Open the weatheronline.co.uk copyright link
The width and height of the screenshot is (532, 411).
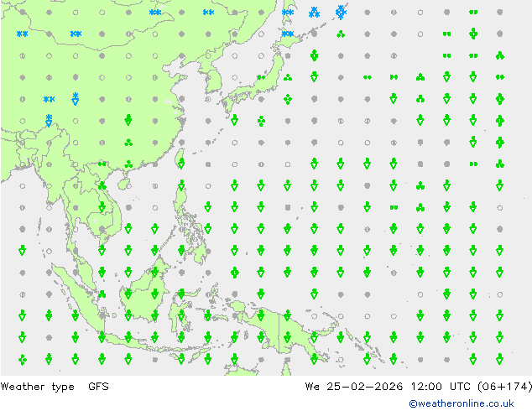tap(461, 403)
